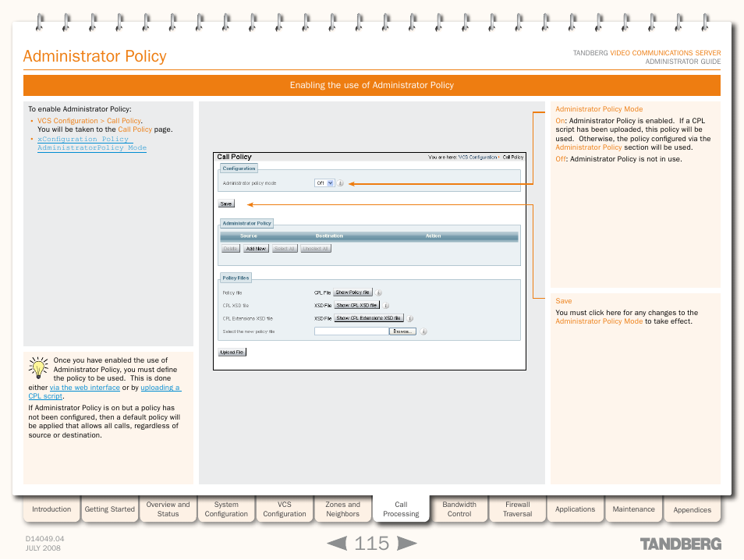The height and width of the screenshot is (560, 744).
Task: Click info icon next to CPL Extensions XSD file
Action: 410,318
